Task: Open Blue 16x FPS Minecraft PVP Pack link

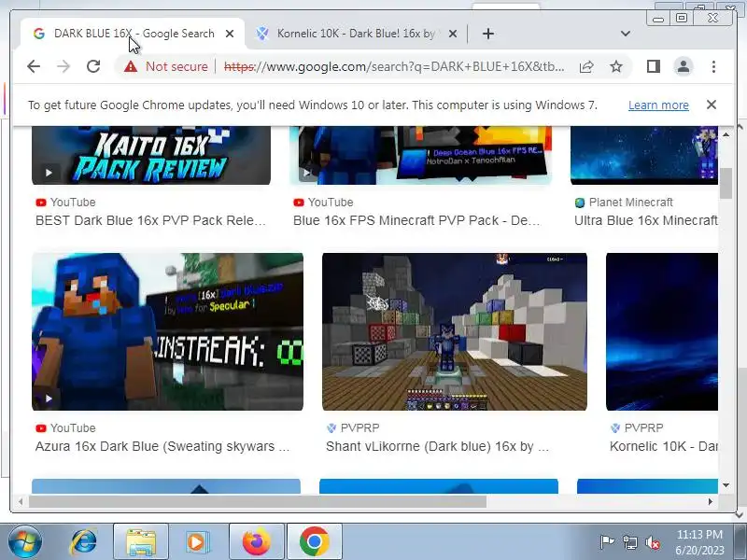Action: pos(416,220)
